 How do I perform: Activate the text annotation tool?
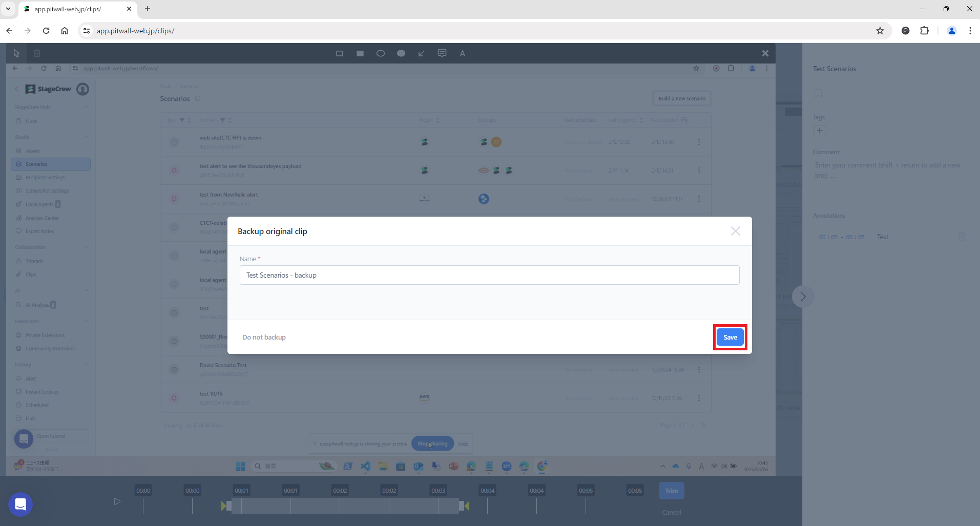pos(462,53)
